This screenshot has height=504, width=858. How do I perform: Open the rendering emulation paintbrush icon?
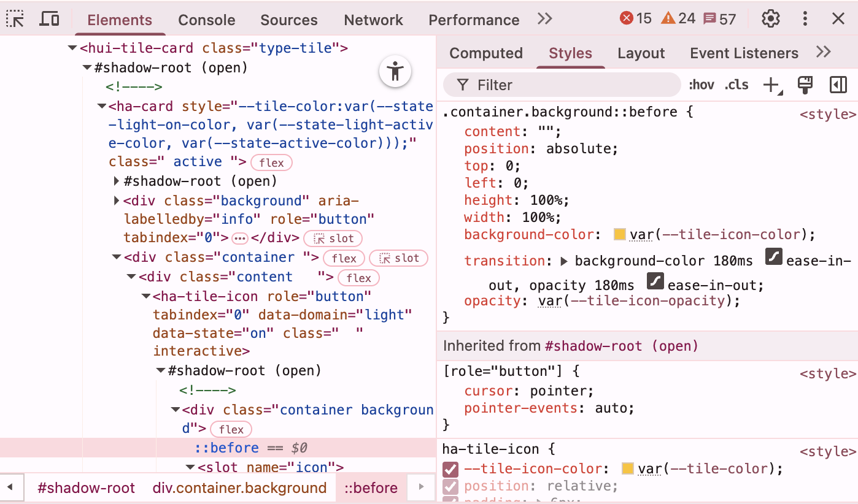805,85
